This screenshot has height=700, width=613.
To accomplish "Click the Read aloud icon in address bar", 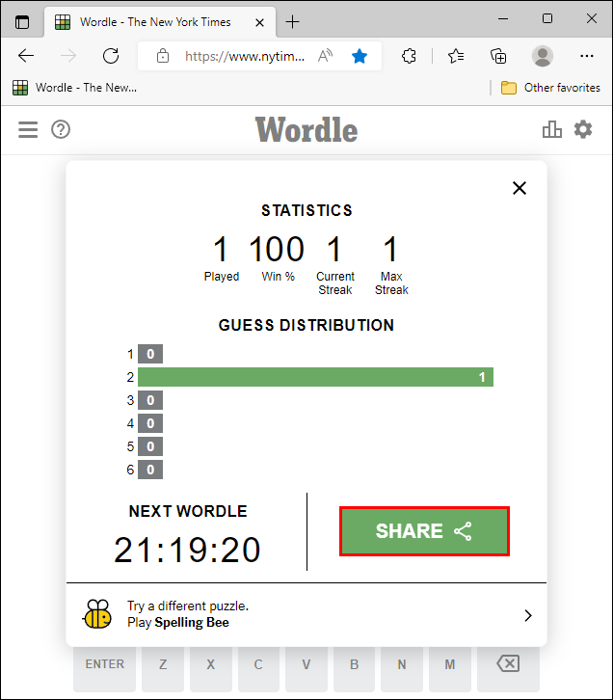I will [x=325, y=56].
